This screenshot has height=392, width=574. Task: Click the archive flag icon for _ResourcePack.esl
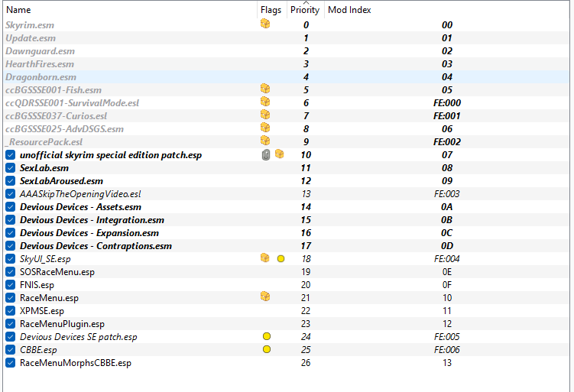coord(265,141)
